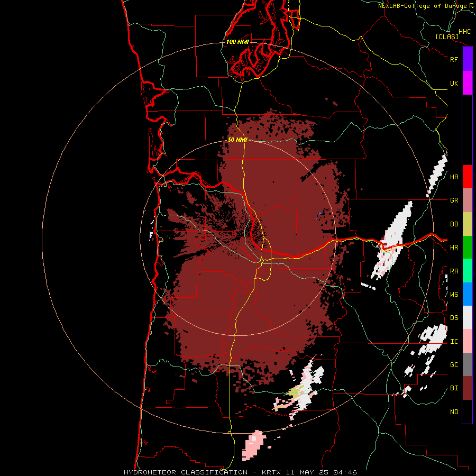Click the HR legend label
The height and width of the screenshot is (476, 476).
pyautogui.click(x=454, y=248)
